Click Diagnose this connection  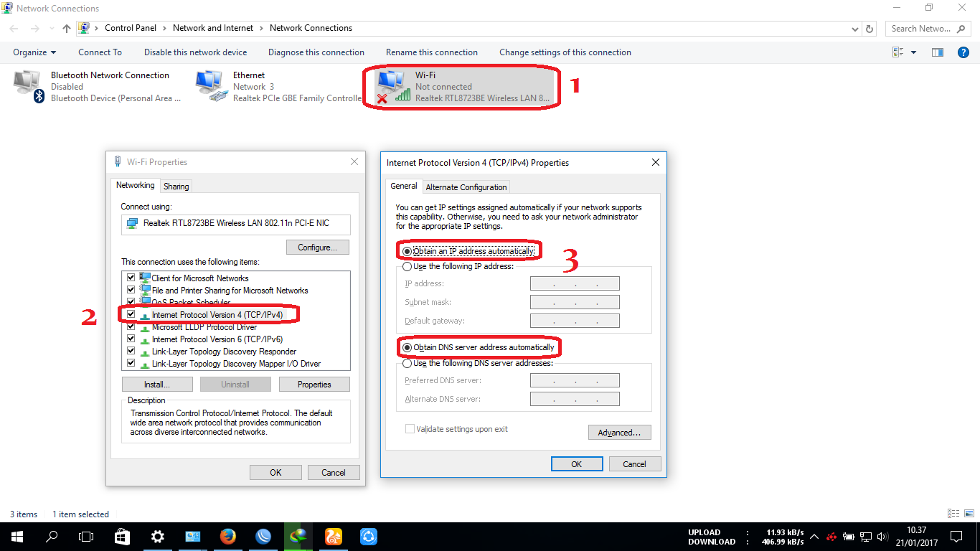point(316,52)
